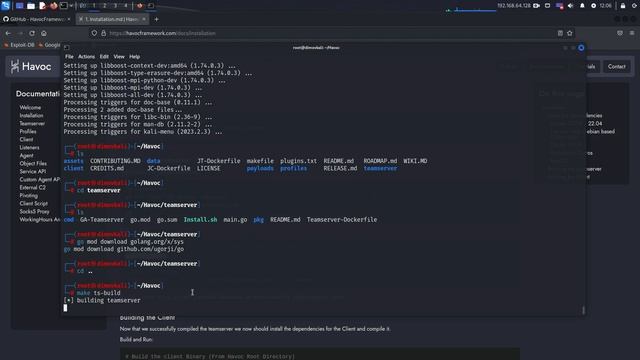Open the Pocket save icon in Firefox
Image resolution: width=640 pixels, height=360 pixels.
pyautogui.click(x=620, y=33)
